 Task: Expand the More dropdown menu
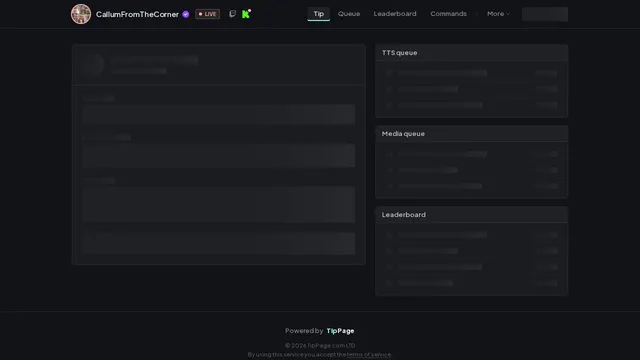click(498, 14)
